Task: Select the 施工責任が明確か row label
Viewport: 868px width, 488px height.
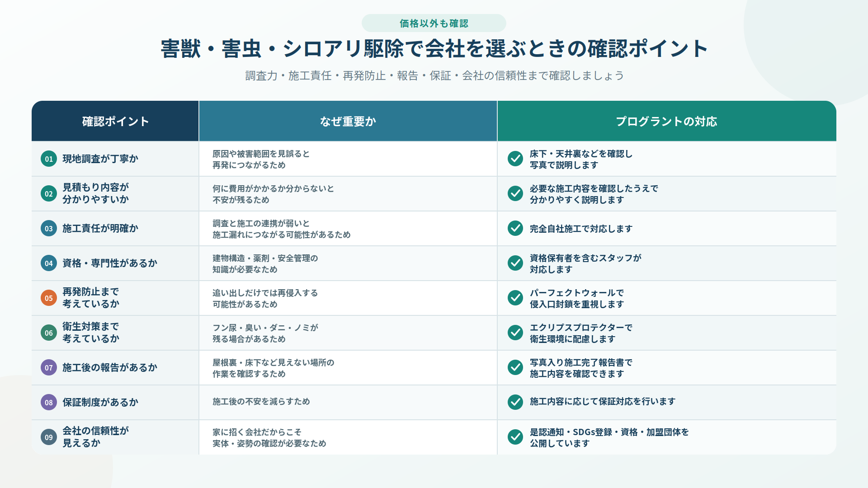Action: pos(100,229)
